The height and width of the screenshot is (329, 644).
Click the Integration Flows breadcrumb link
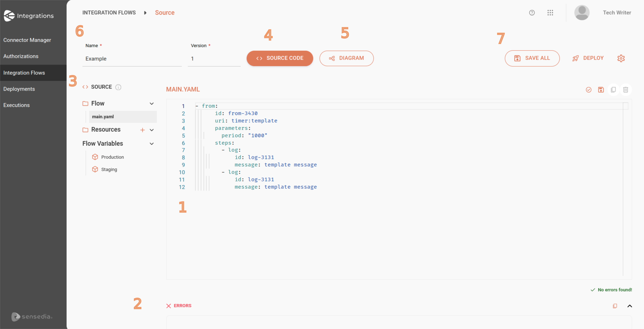tap(109, 12)
